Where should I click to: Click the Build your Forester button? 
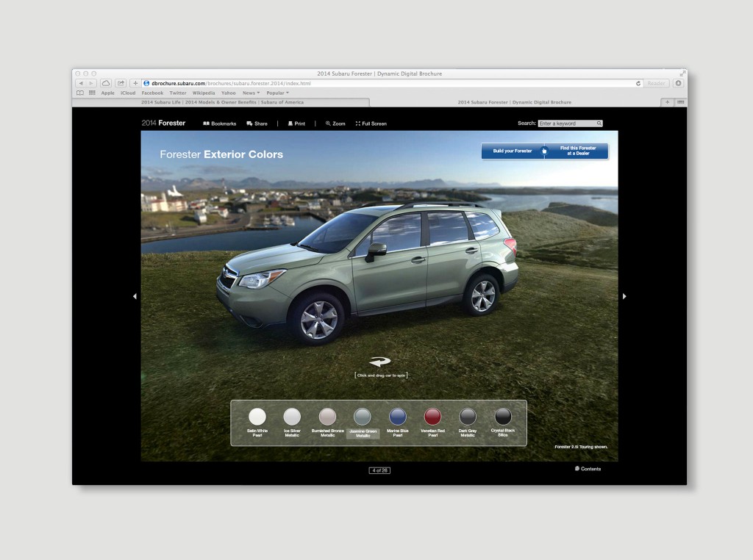pos(513,151)
